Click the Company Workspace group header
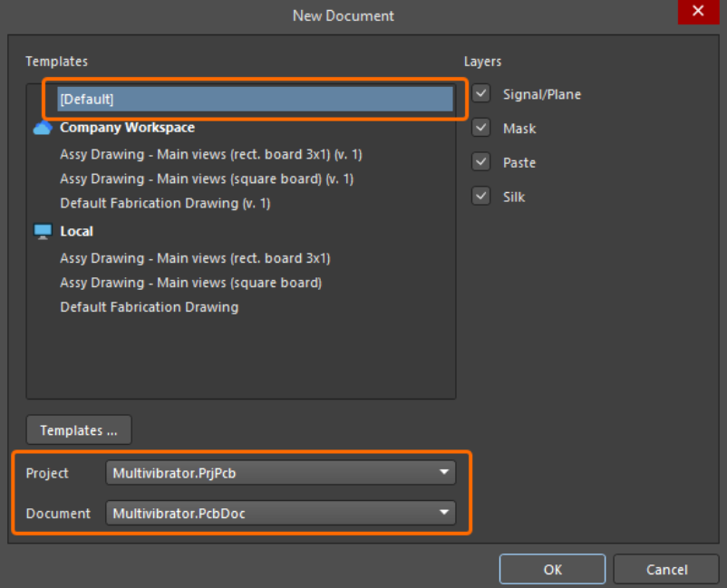This screenshot has width=727, height=588. pyautogui.click(x=127, y=128)
